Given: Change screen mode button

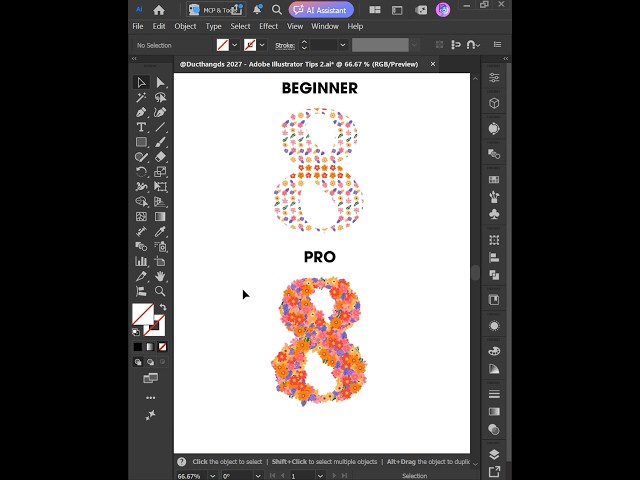Looking at the screenshot, I should pyautogui.click(x=150, y=378).
